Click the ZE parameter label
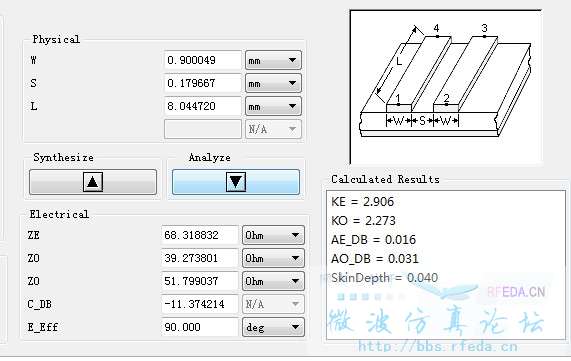571x361 pixels. tap(34, 235)
